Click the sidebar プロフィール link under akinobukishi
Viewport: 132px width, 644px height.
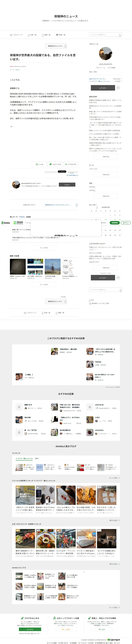pyautogui.click(x=100, y=68)
